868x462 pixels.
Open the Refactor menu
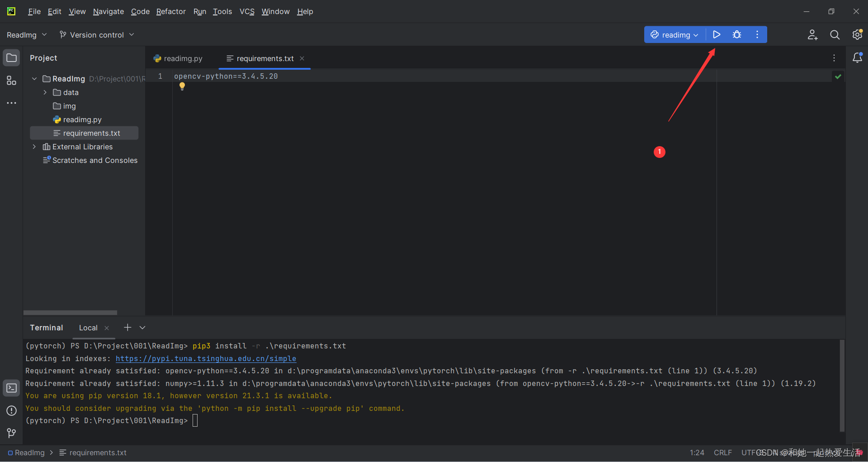coord(171,11)
